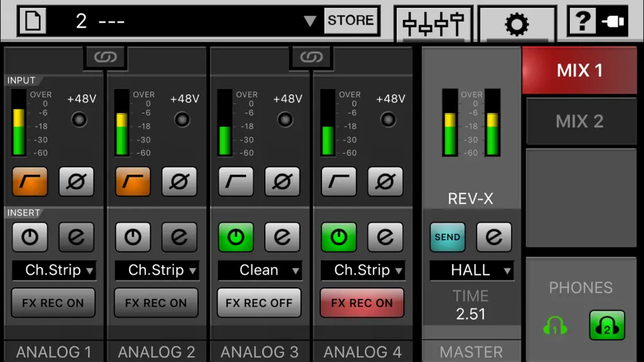Open Analog 1 insert effect editor
This screenshot has width=644, height=362.
point(76,237)
